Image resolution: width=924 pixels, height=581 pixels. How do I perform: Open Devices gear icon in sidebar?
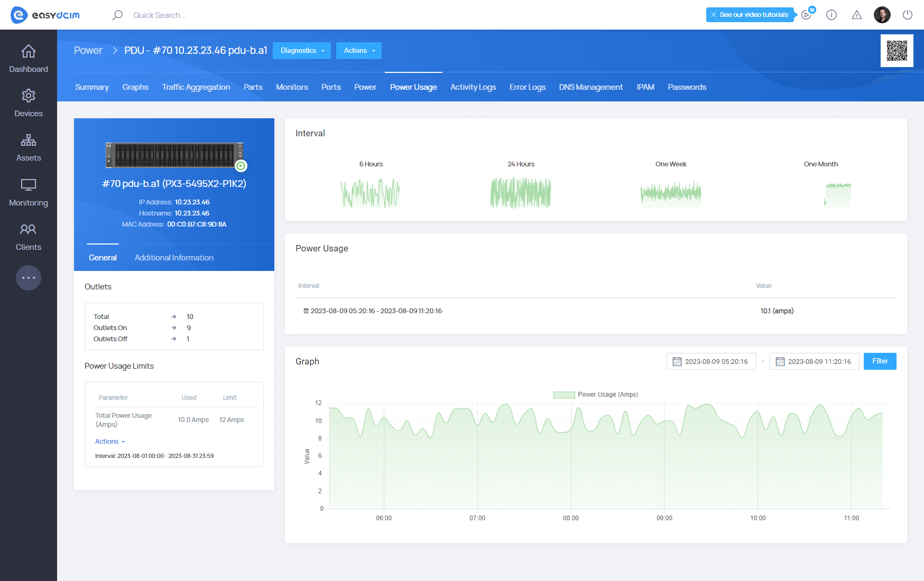(x=29, y=96)
